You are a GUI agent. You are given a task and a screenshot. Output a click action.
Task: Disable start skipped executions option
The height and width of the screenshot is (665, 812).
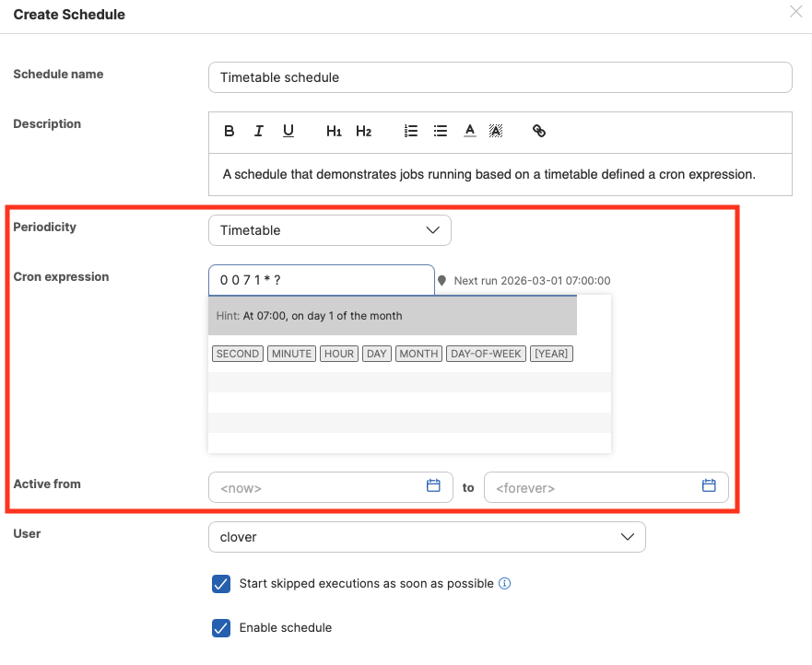220,584
